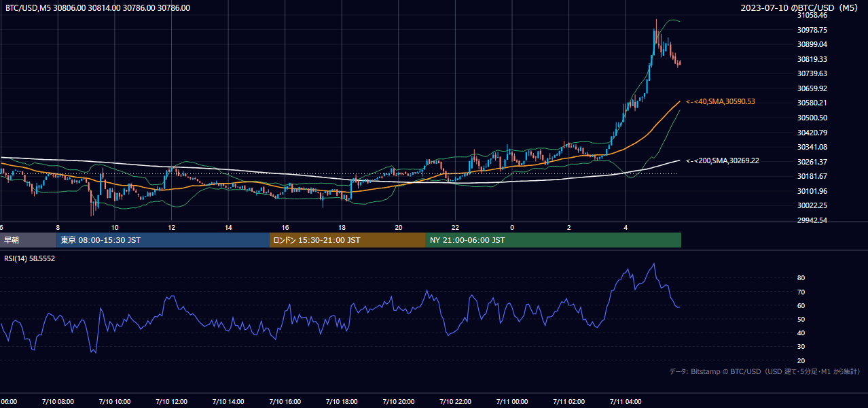Viewport: 868px width, 408px height.
Task: Select the 40 SMA label reading 30590.53
Action: coord(721,101)
